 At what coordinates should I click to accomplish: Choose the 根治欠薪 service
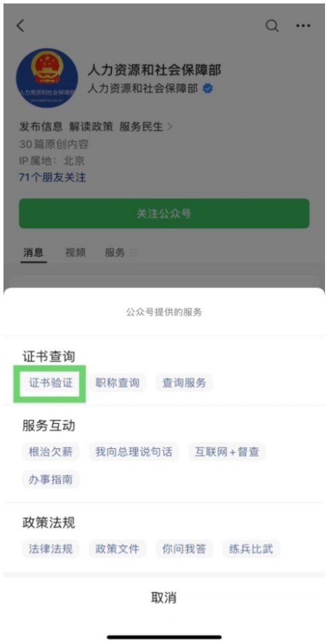(51, 452)
